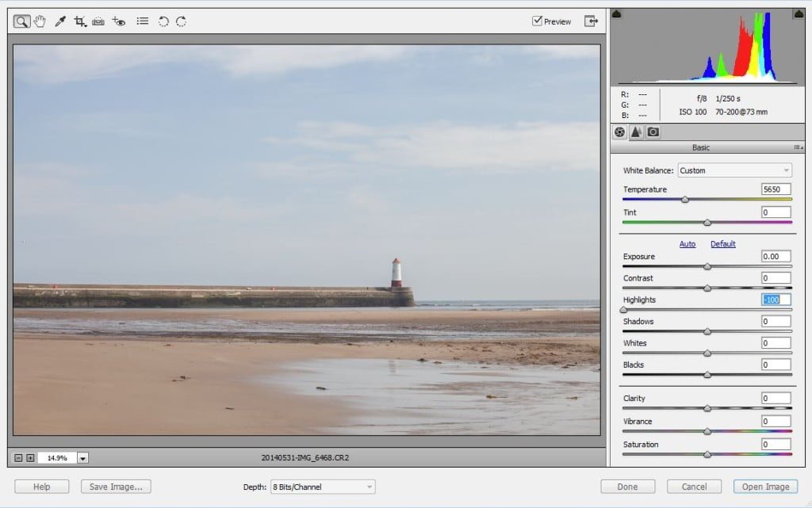Expand the Depth 8 Bits/Channel dropdown
This screenshot has width=812, height=508.
pyautogui.click(x=323, y=487)
